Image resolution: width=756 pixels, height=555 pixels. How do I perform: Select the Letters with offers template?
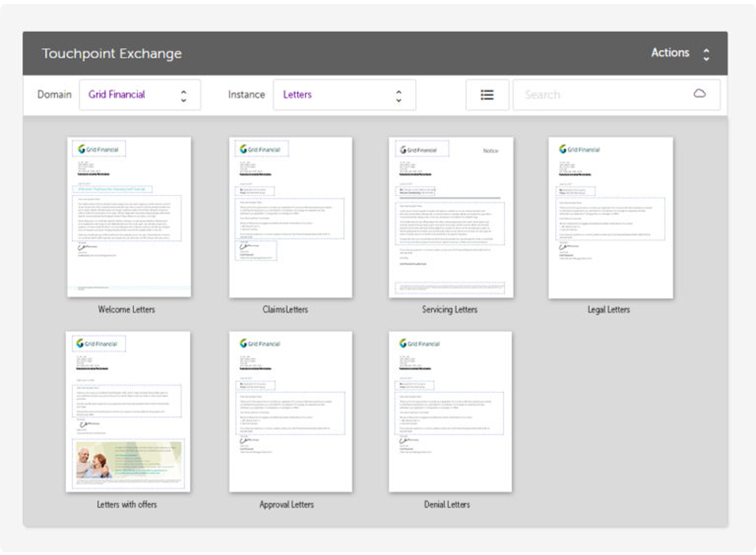129,410
